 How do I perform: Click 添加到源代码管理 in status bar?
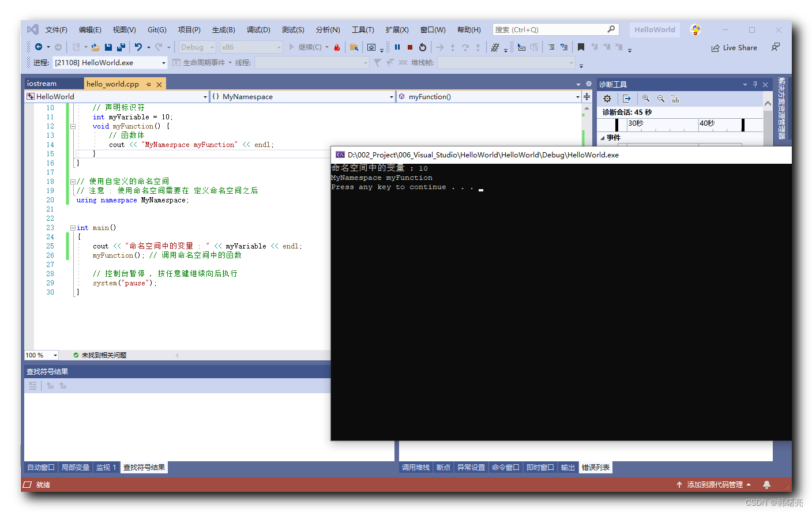click(714, 485)
